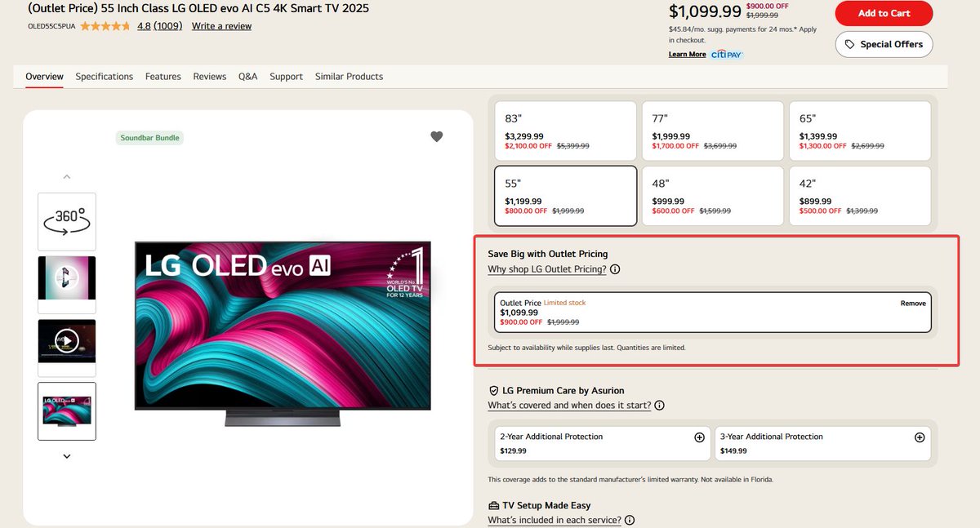
Task: Open What's included in each service link
Action: [555, 521]
